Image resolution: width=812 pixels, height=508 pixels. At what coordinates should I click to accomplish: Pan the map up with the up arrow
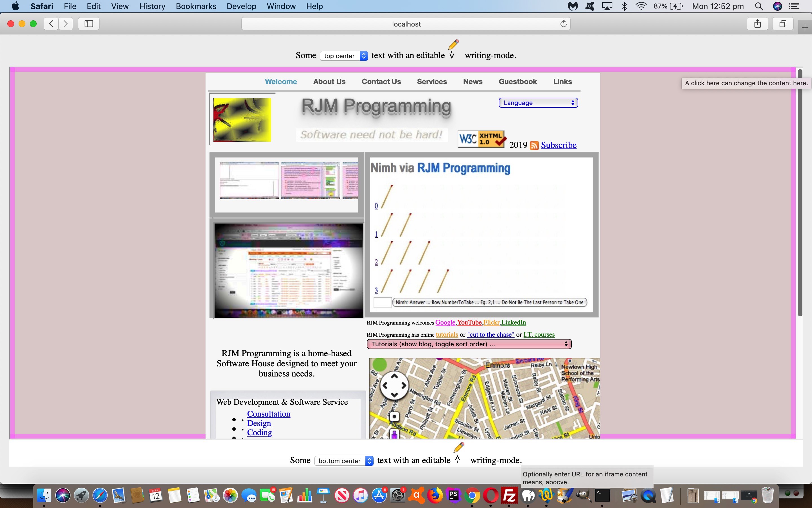tap(394, 376)
